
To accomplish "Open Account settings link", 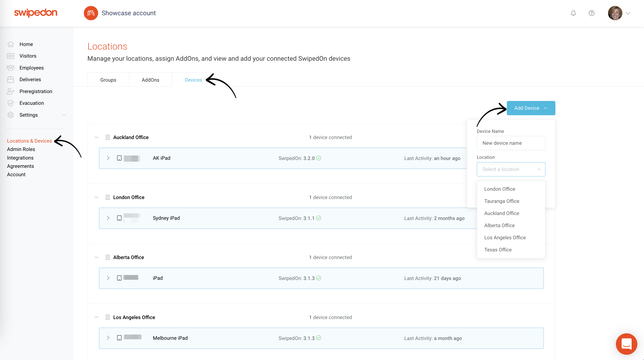I will pos(16,175).
